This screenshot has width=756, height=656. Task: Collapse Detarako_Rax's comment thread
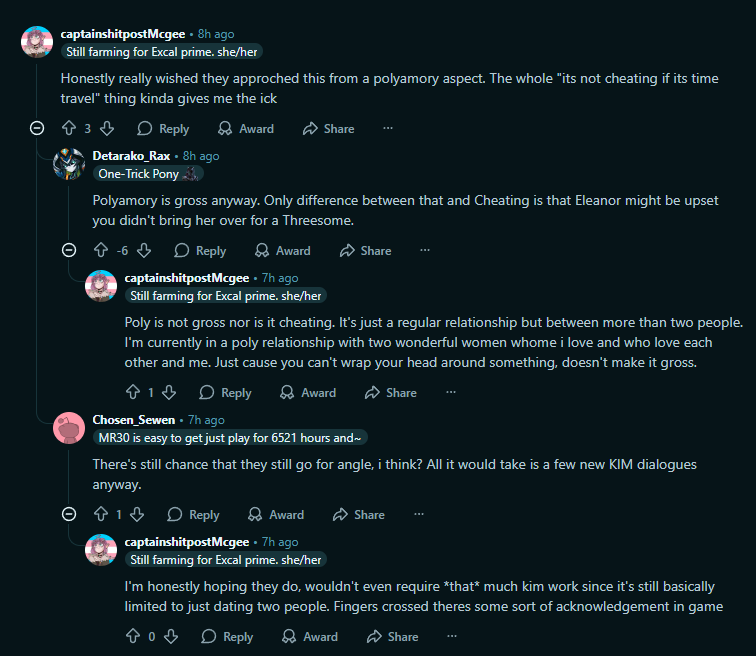pos(69,250)
